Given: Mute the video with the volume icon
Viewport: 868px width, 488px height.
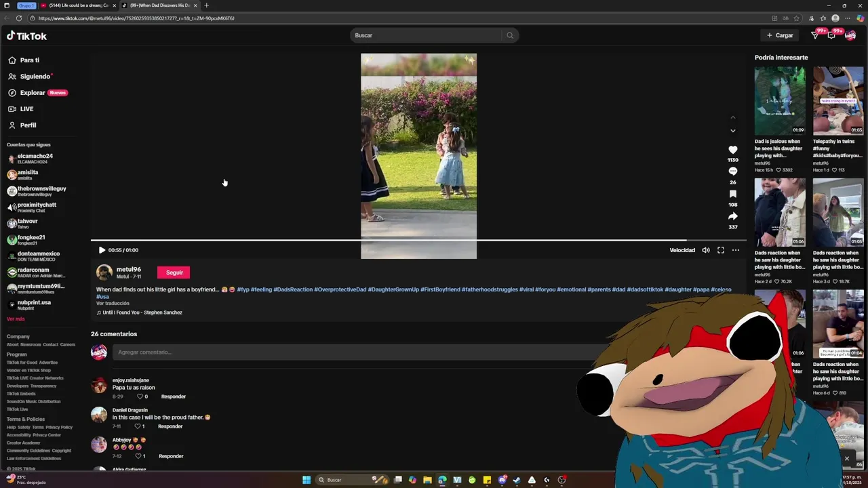Looking at the screenshot, I should point(706,250).
